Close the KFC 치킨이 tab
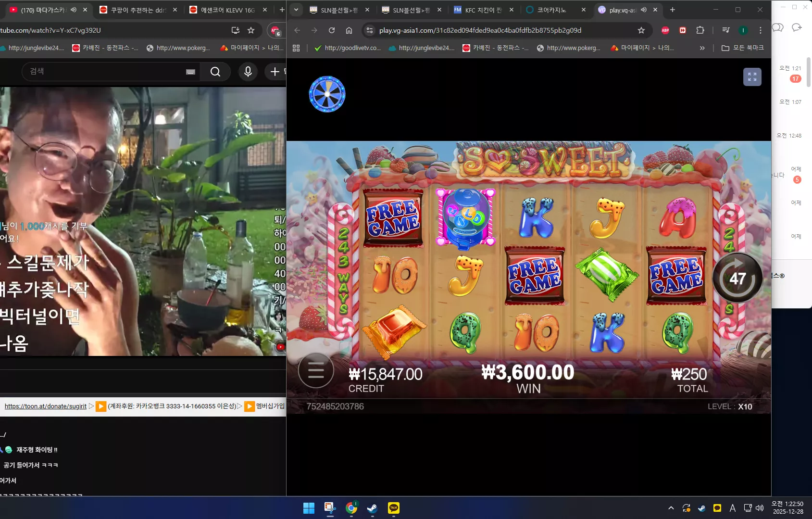The width and height of the screenshot is (812, 519). point(512,10)
